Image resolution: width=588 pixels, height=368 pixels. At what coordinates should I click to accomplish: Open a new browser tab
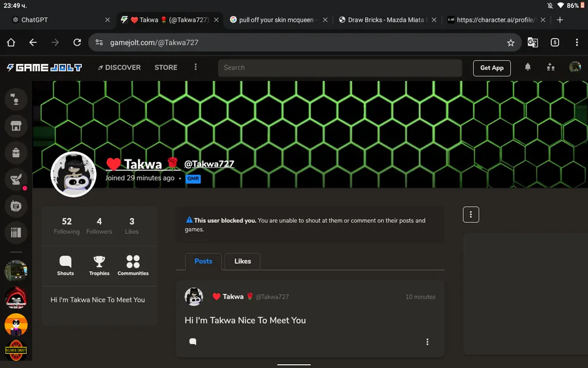[x=560, y=20]
